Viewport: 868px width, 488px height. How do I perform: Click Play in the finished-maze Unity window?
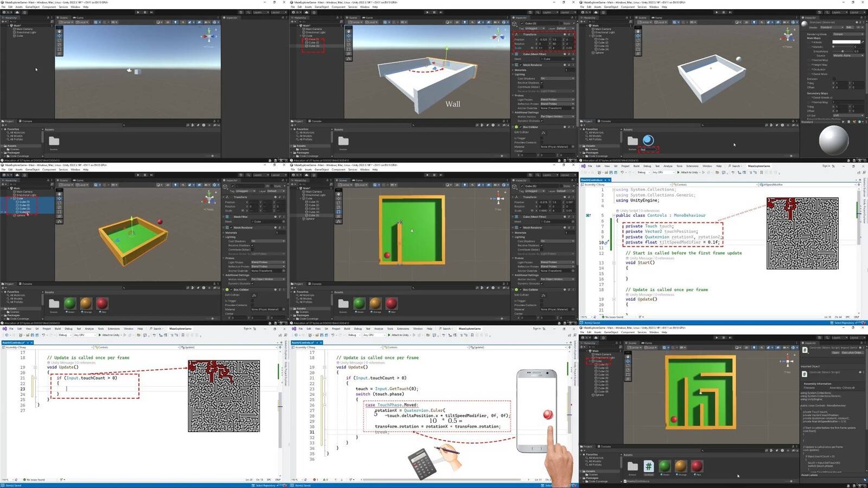717,338
